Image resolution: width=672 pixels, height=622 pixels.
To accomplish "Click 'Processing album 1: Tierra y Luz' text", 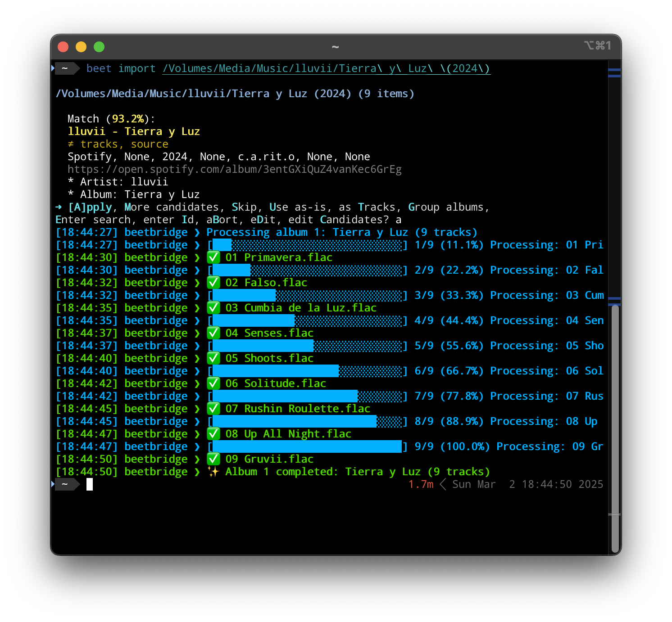I will (x=307, y=232).
